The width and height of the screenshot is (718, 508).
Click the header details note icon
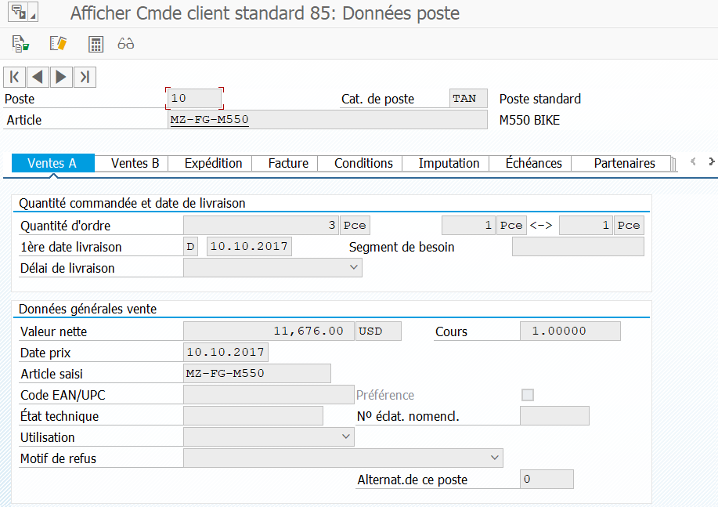58,44
